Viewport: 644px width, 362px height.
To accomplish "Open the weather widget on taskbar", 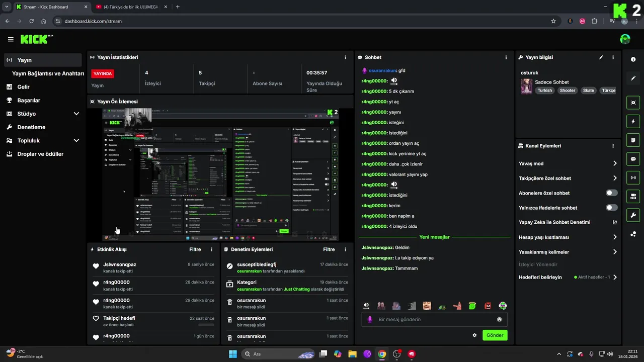I will tap(24, 353).
